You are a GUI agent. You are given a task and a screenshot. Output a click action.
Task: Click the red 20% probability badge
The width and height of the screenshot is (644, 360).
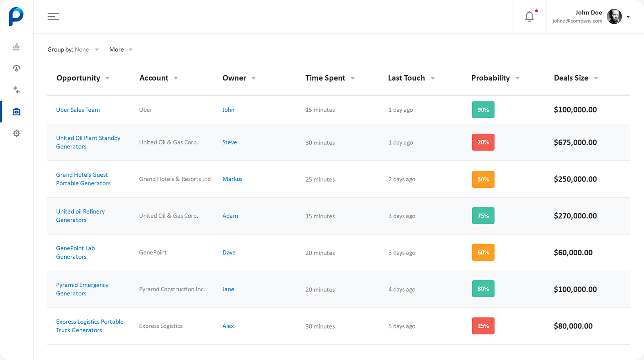coord(483,142)
